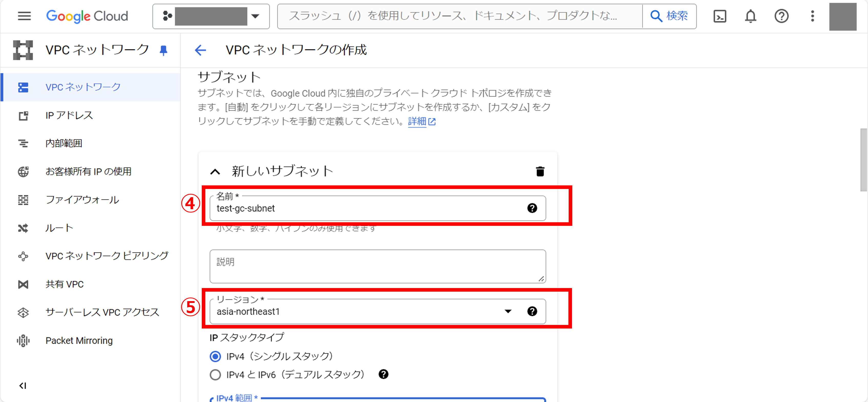Activate Cloud Shell terminal icon
Viewport: 868px width, 402px height.
click(720, 16)
